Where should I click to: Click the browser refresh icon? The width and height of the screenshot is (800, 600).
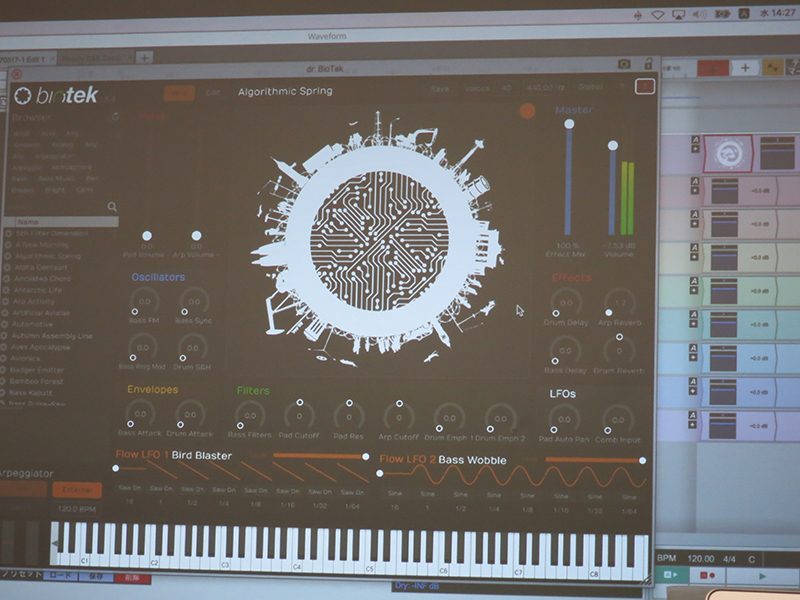click(114, 116)
